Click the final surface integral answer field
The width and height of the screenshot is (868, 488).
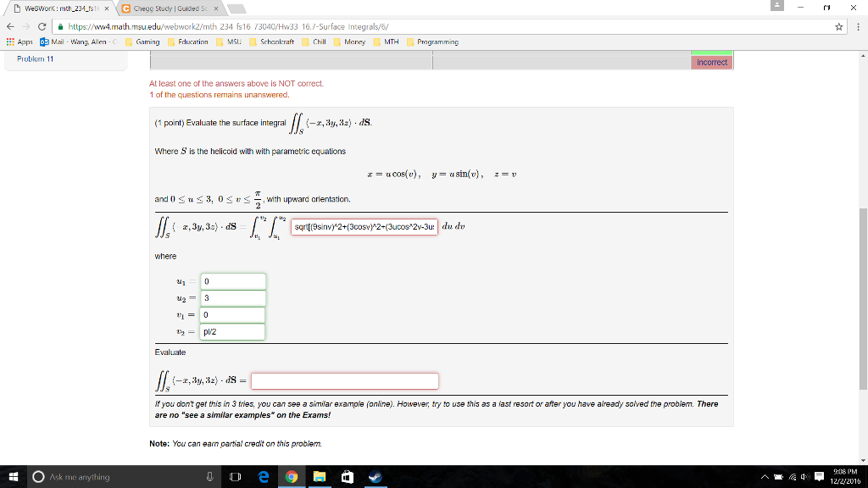click(345, 380)
